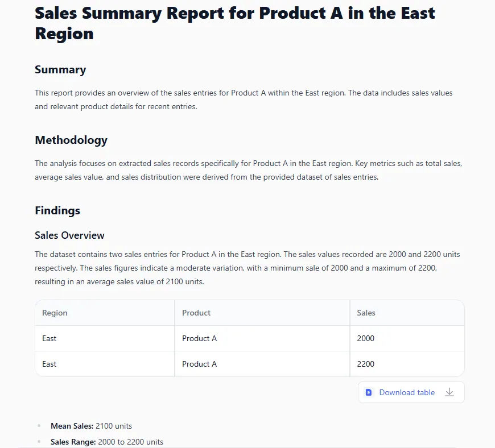Click East in the second table row

click(x=49, y=364)
